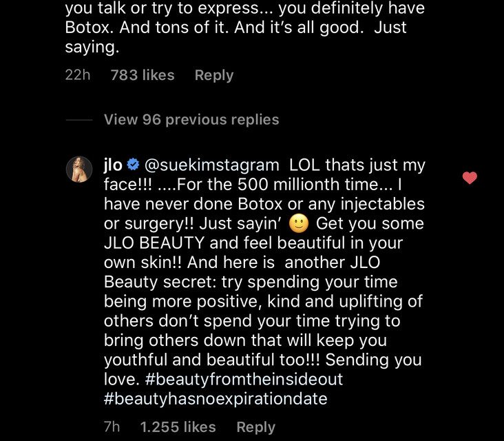Image resolution: width=504 pixels, height=441 pixels.
Task: Reply to jlo's comment
Action: 255,427
